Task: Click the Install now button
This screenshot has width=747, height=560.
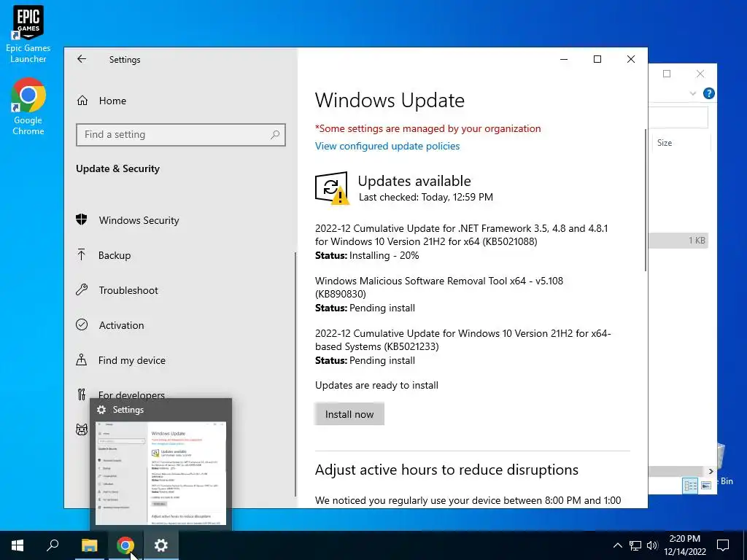Action: (349, 414)
